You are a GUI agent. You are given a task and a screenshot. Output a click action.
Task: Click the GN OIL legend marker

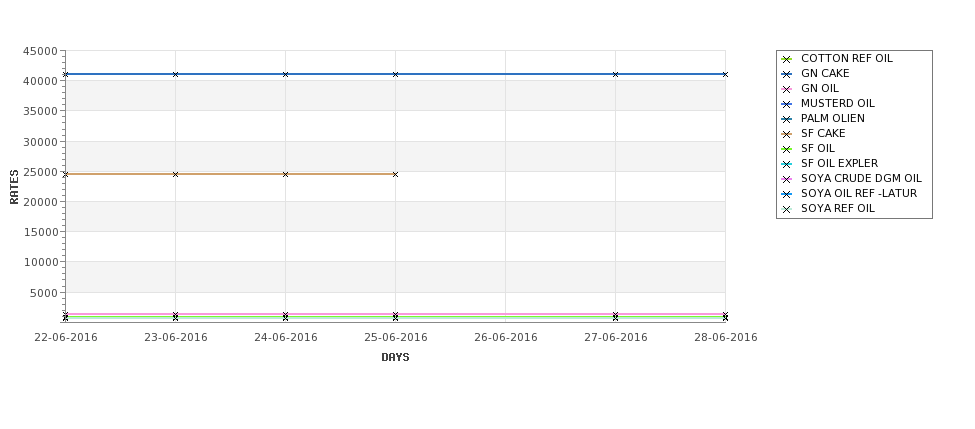pos(787,89)
